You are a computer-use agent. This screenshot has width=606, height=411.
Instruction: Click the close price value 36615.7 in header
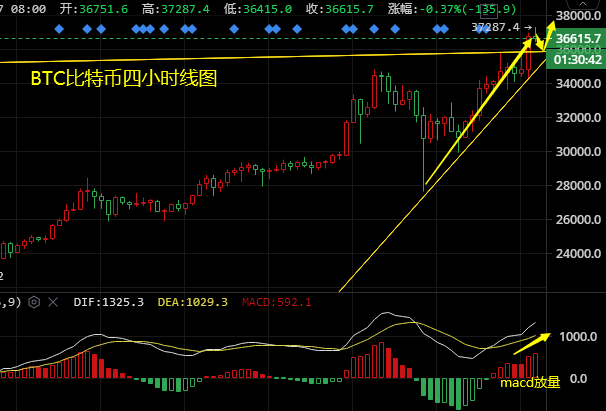[x=349, y=9]
